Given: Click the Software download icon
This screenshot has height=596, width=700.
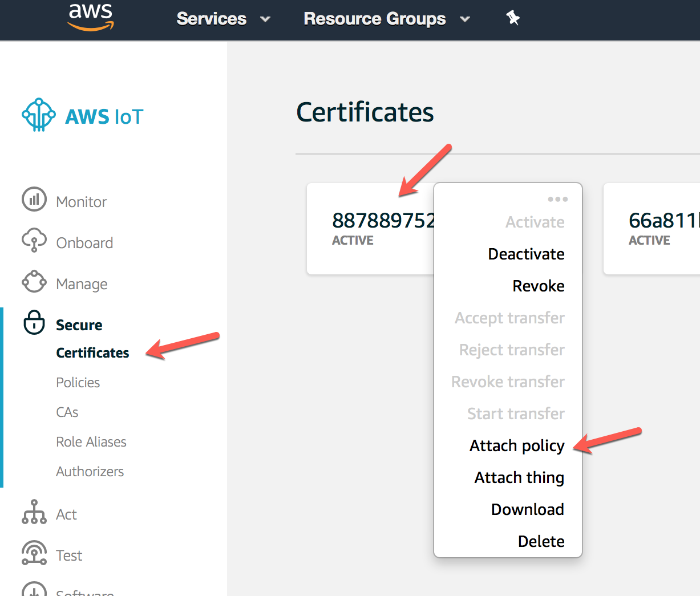Looking at the screenshot, I should pos(34,590).
